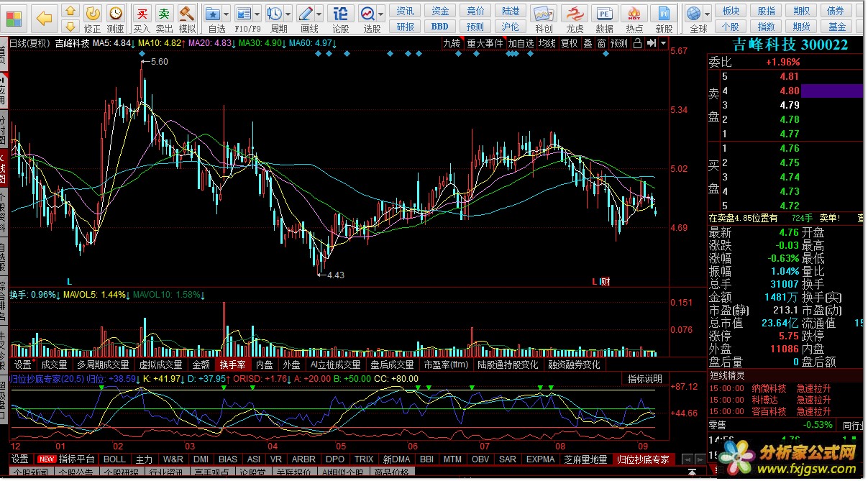This screenshot has width=868, height=481.
Task: Expand the 画线 dropdown arrow
Action: coord(320,14)
